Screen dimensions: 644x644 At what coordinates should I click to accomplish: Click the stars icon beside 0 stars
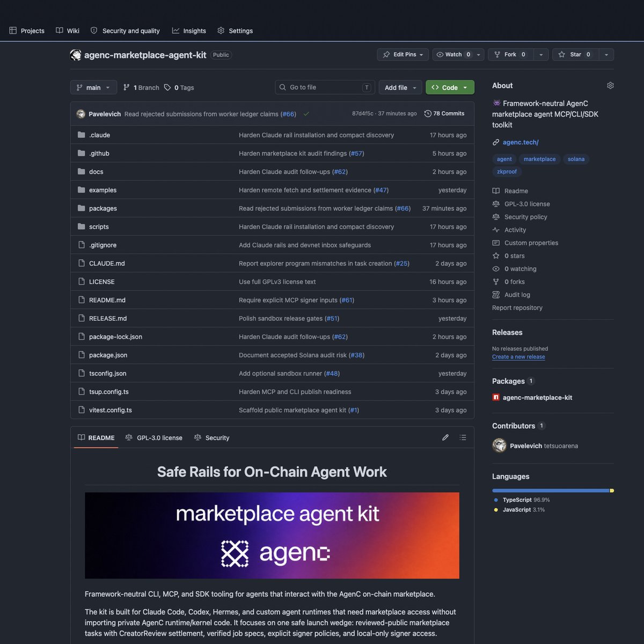[496, 255]
